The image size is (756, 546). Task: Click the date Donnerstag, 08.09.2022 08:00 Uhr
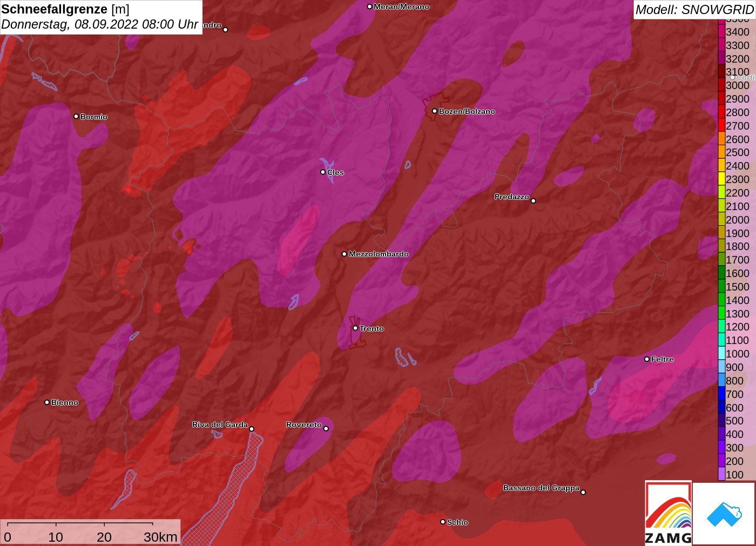click(100, 24)
